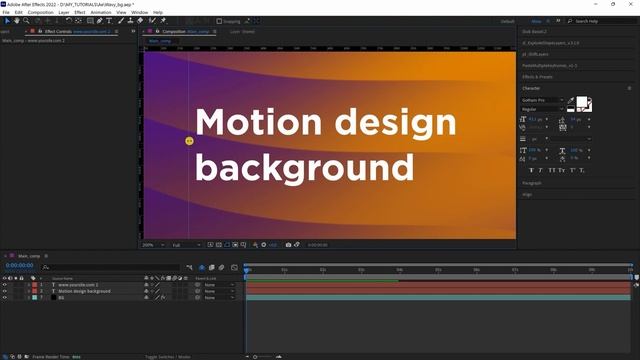Hide the Motion design background layer

point(4,291)
